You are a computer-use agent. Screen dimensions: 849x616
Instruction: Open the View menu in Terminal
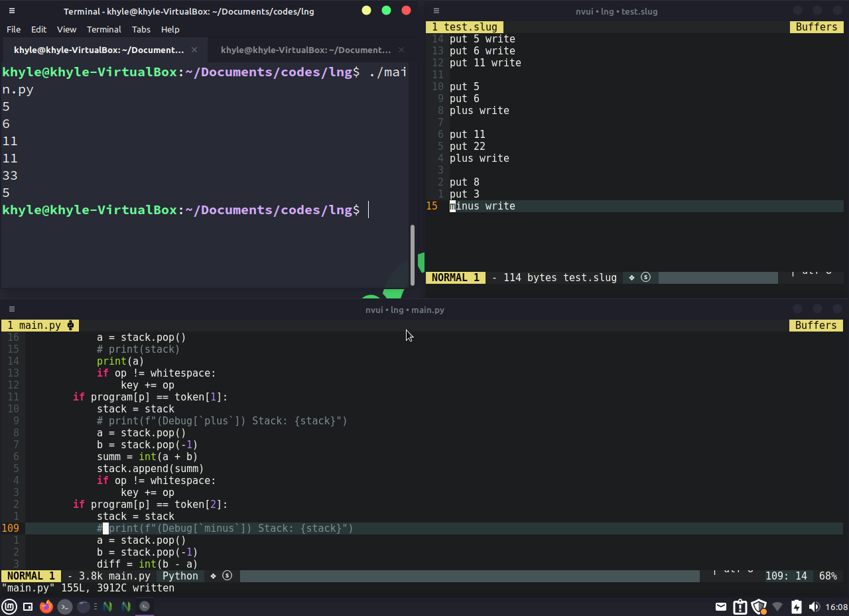pos(66,29)
